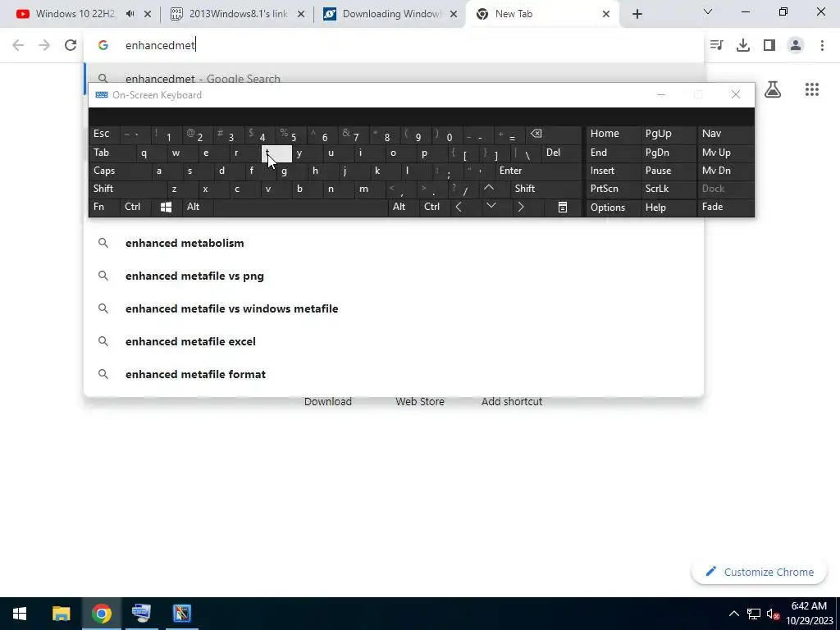Image resolution: width=840 pixels, height=630 pixels.
Task: Open Chrome profile avatar
Action: tap(796, 45)
